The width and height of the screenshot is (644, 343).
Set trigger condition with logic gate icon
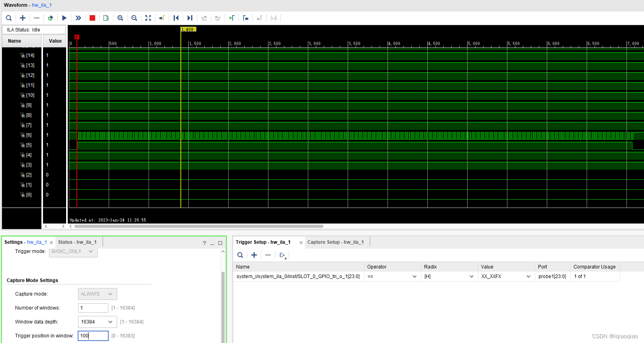(282, 255)
